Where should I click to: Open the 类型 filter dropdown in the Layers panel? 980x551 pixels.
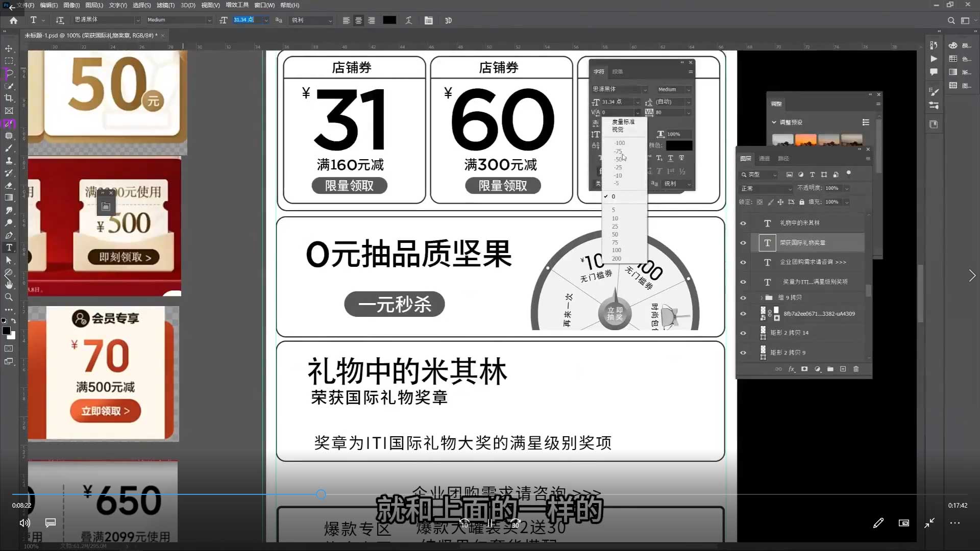point(758,174)
